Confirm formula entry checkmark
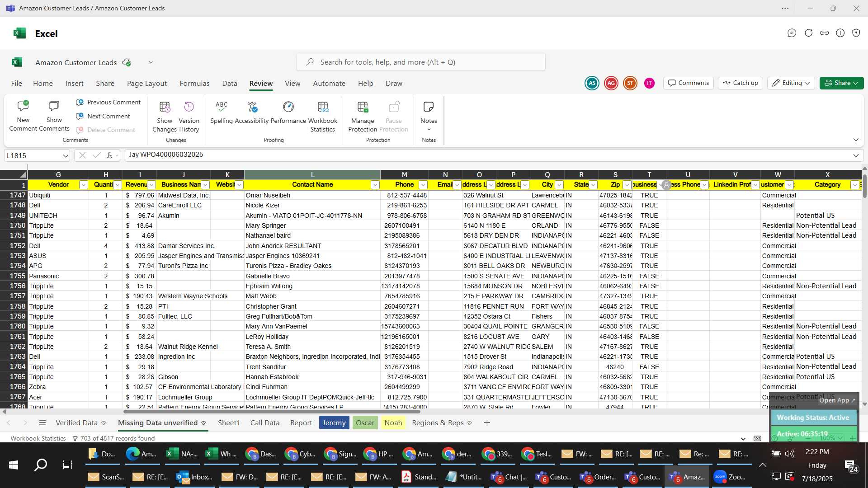This screenshot has height=488, width=868. pos(96,155)
